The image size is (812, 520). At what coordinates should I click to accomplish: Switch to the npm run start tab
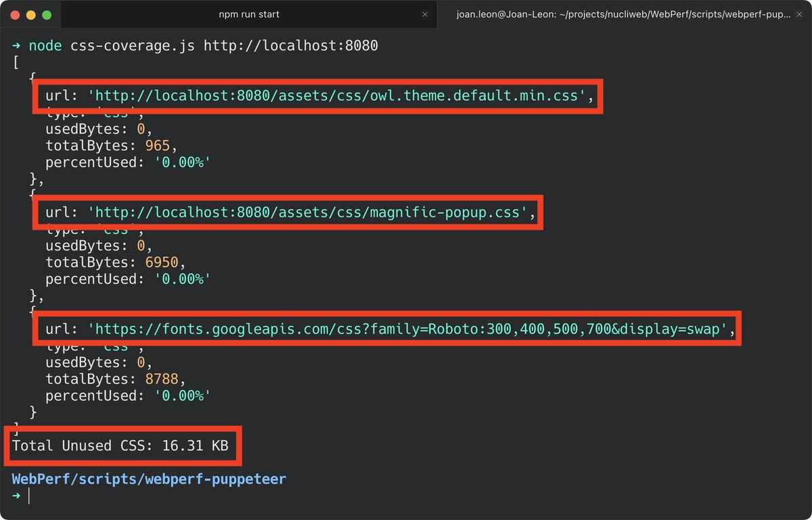coord(248,14)
